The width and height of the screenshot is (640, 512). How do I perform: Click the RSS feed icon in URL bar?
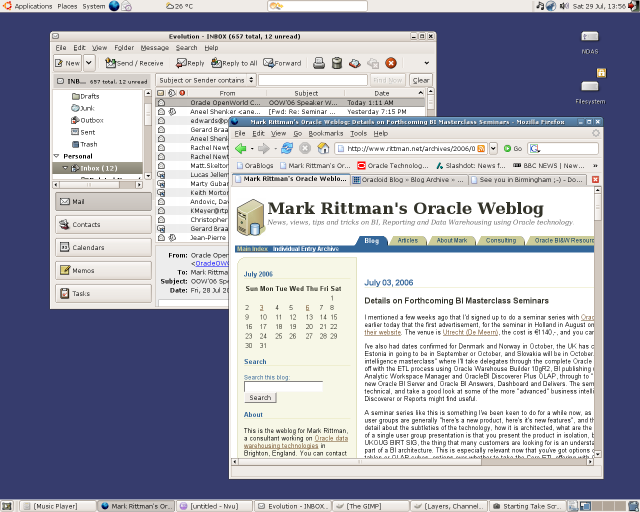[481, 149]
